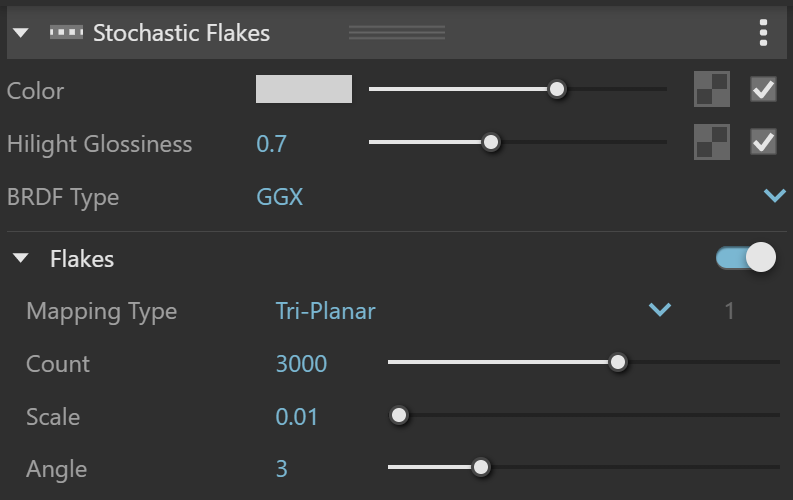Click the Stochastic Flakes layer type icon
Viewport: 793px width, 500px height.
[x=66, y=33]
